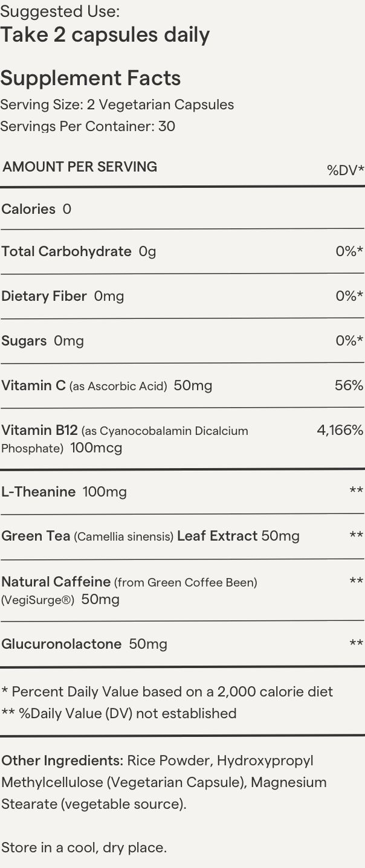Click the Green Tea Leaf Extract row
The height and width of the screenshot is (868, 365).
pos(150,536)
